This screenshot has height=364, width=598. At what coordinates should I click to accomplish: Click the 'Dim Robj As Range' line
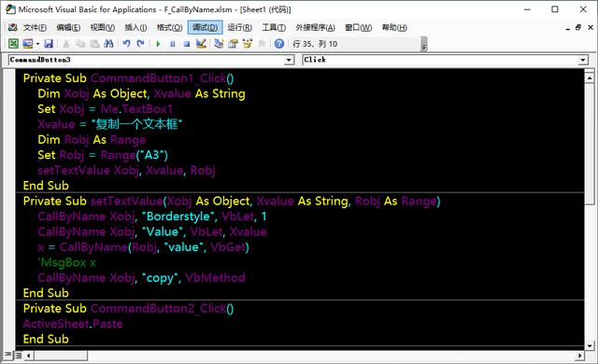tap(92, 140)
